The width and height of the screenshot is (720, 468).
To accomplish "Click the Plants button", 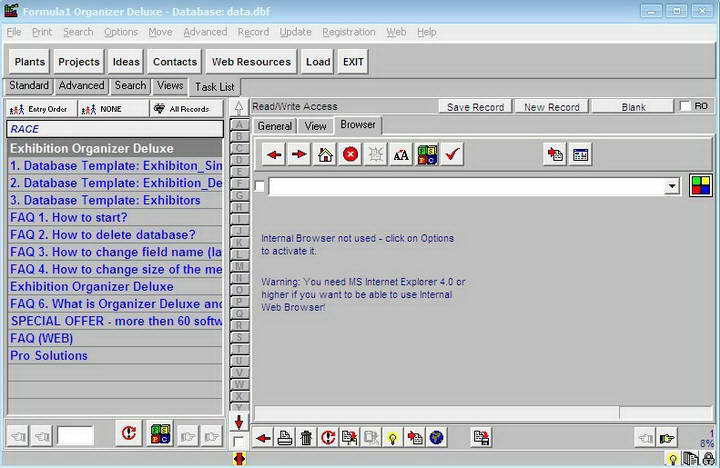I will (29, 62).
